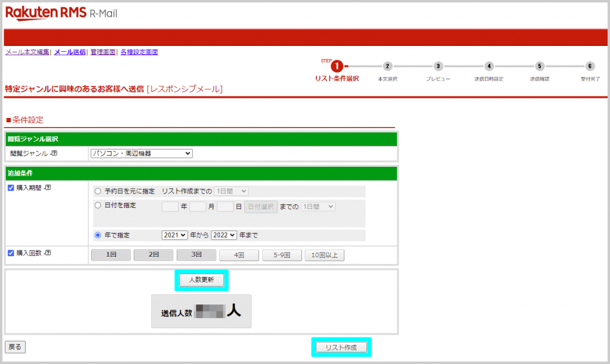This screenshot has height=364, width=610.
Task: Select the 日付を指定 radio button
Action: 97,204
